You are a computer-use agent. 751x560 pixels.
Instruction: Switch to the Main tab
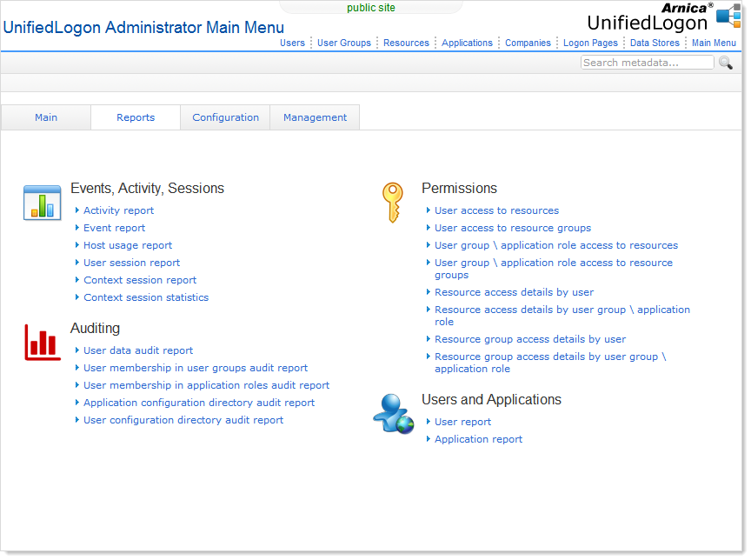46,117
